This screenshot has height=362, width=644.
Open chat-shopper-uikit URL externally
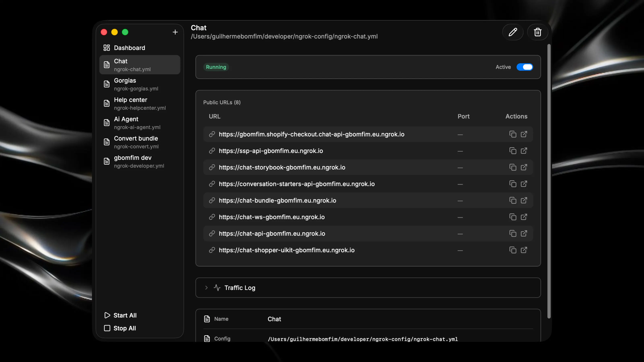point(524,250)
